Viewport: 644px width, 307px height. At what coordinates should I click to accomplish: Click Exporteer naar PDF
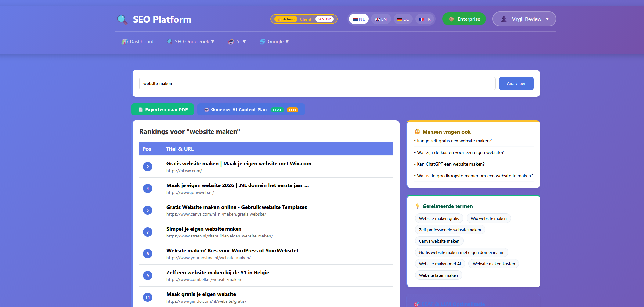coord(163,109)
